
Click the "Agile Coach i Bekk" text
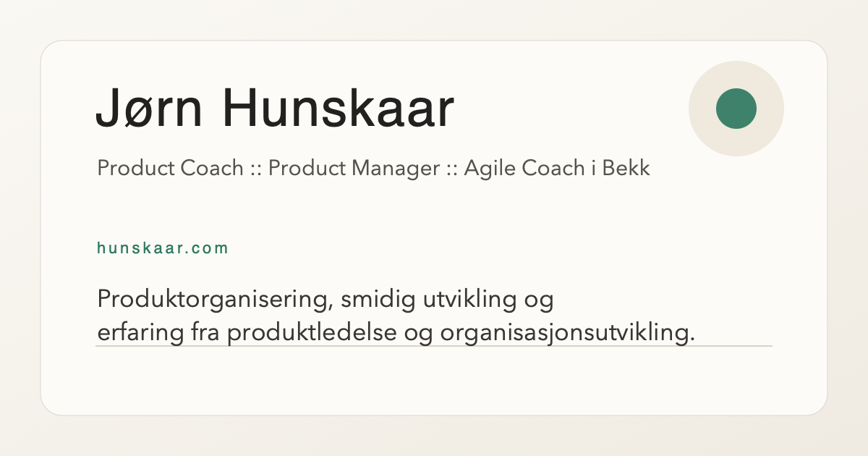tap(556, 169)
